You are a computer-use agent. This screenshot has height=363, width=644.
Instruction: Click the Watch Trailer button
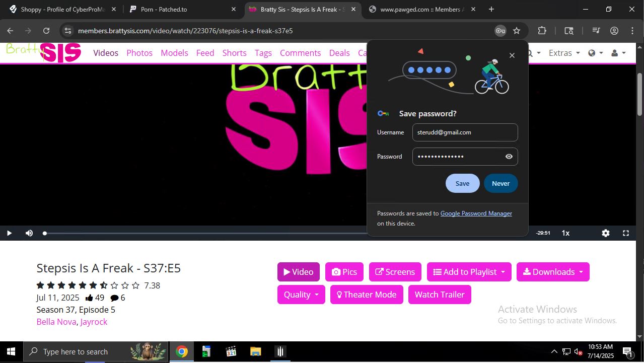440,295
